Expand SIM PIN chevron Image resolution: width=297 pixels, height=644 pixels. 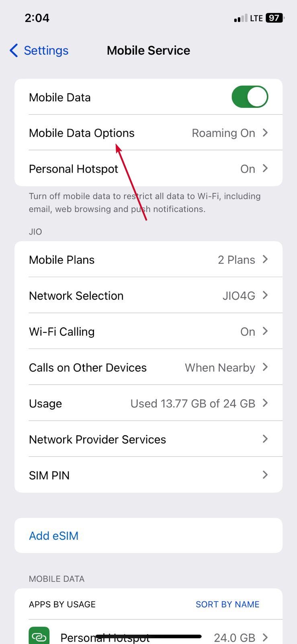pos(265,475)
